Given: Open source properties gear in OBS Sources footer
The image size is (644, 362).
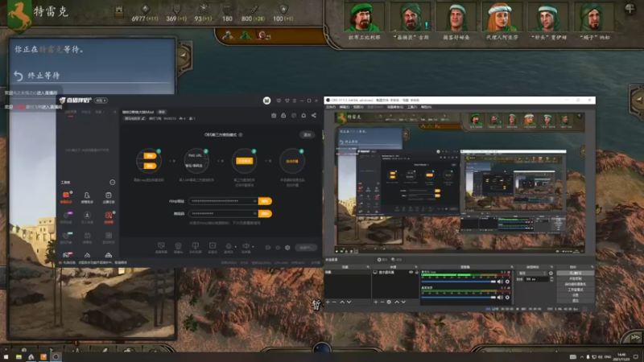Looking at the screenshot, I should (389, 302).
